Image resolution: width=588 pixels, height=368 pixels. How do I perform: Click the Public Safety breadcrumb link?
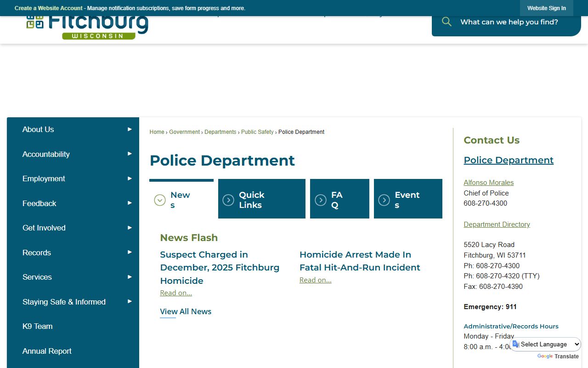click(x=257, y=132)
